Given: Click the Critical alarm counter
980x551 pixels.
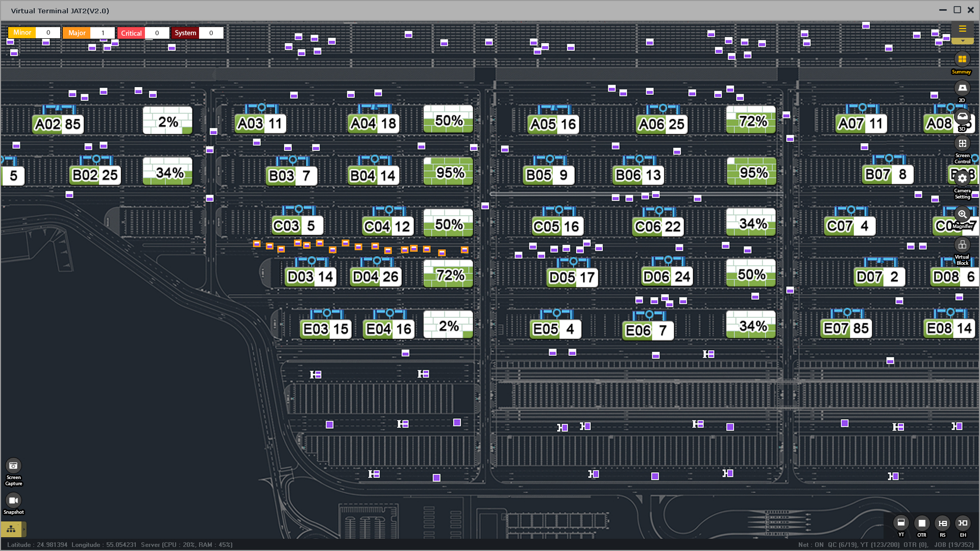Looking at the screenshot, I should point(143,33).
